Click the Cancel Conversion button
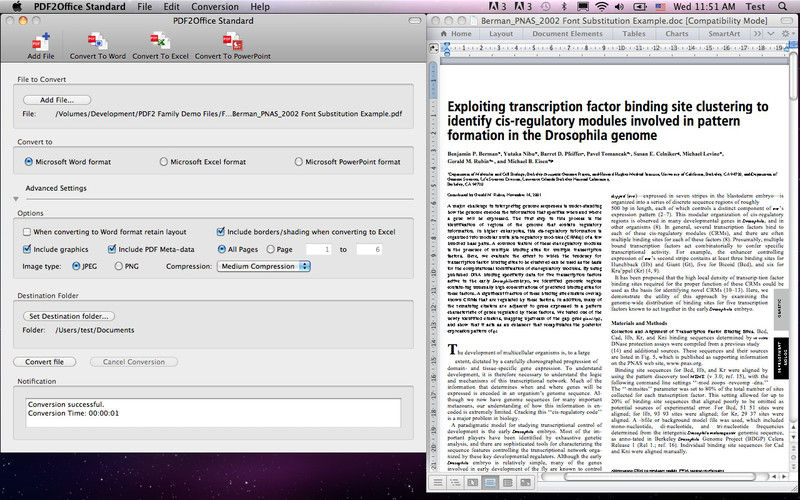Screen dimensions: 800x500 click(134, 362)
